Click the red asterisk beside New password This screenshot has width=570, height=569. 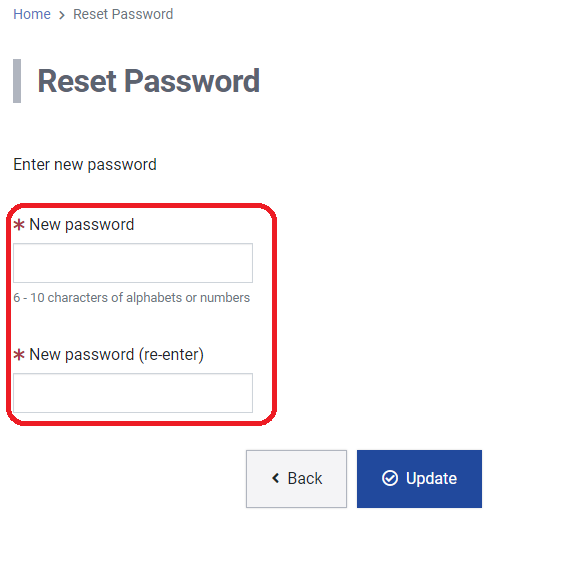tap(19, 224)
